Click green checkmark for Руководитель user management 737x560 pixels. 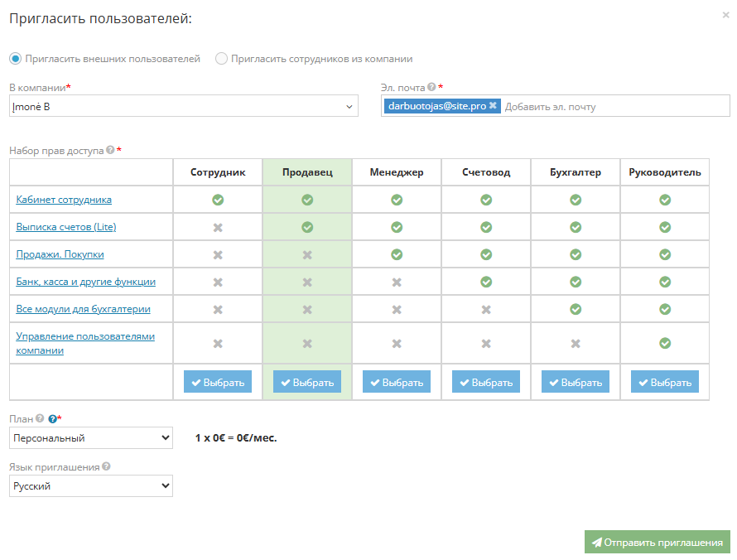(x=664, y=343)
